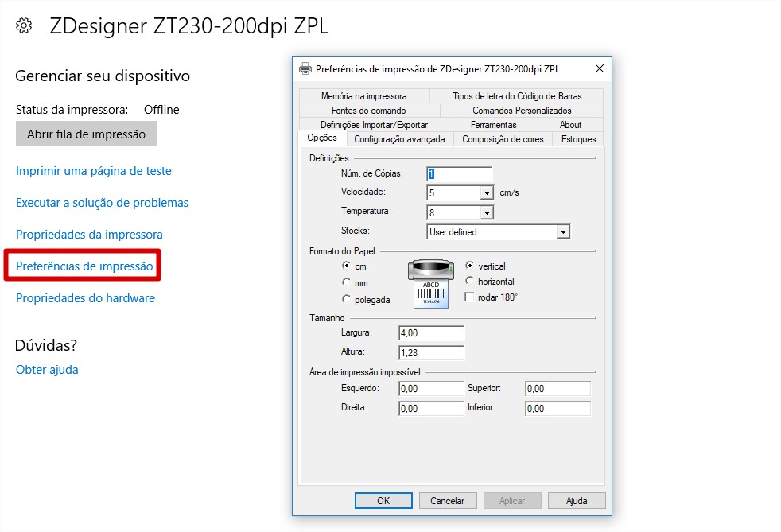Viewport: 781px width, 532px height.
Task: Open Composição de cores tab
Action: pyautogui.click(x=503, y=139)
